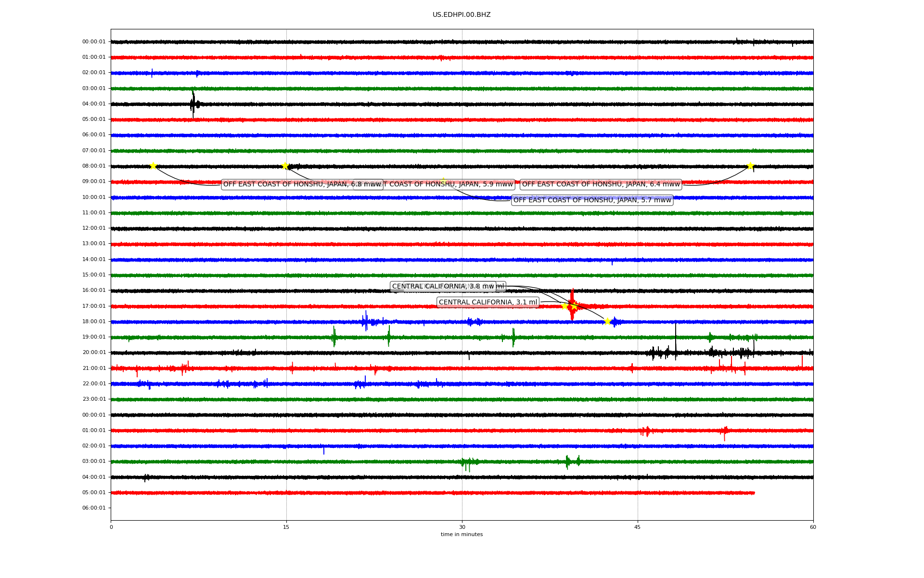This screenshot has height=578, width=924.
Task: Click the 20:00:01 row time label
Action: tap(94, 352)
